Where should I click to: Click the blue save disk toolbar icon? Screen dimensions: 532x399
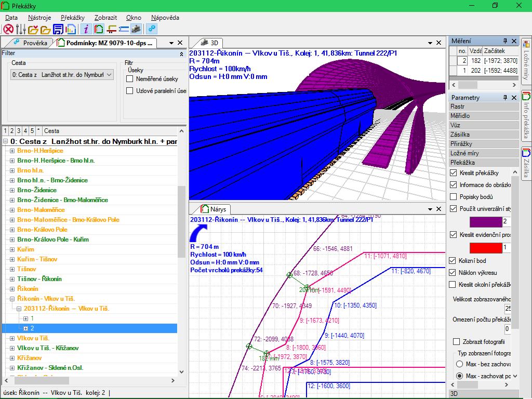tap(58, 30)
